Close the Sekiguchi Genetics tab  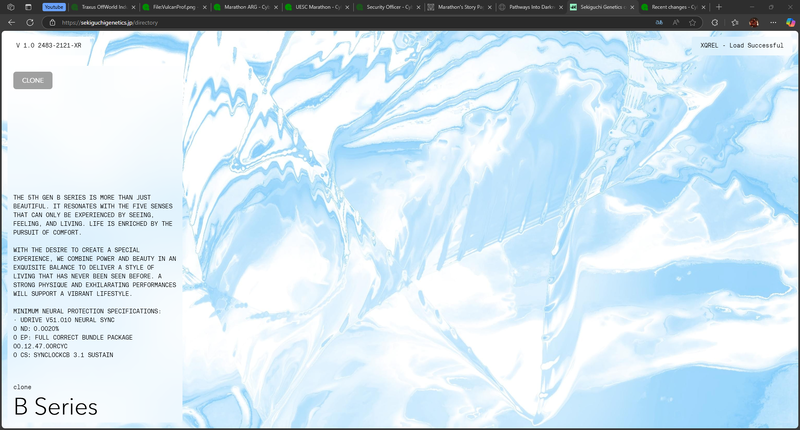[x=631, y=7]
